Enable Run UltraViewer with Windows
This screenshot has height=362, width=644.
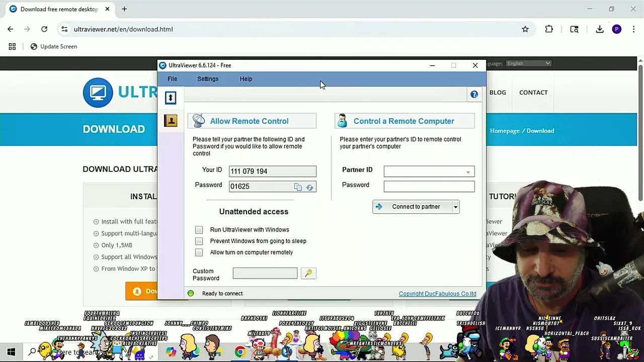click(199, 230)
